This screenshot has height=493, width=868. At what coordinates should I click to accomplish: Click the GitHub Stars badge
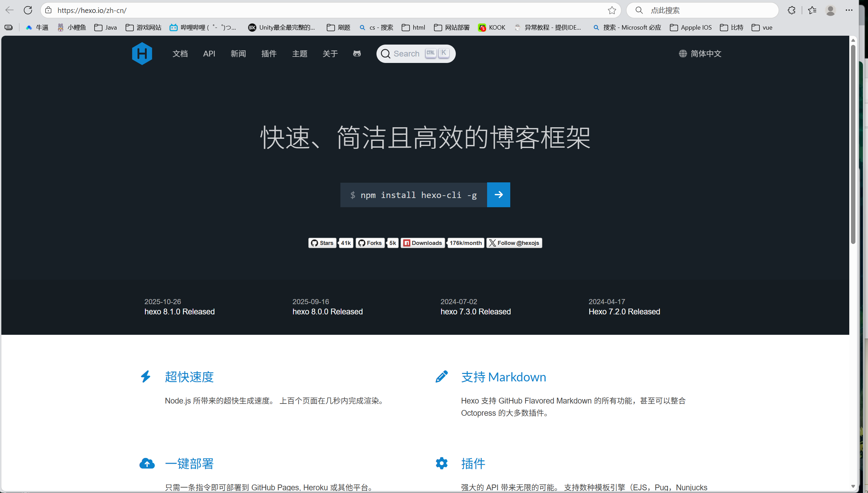click(322, 243)
